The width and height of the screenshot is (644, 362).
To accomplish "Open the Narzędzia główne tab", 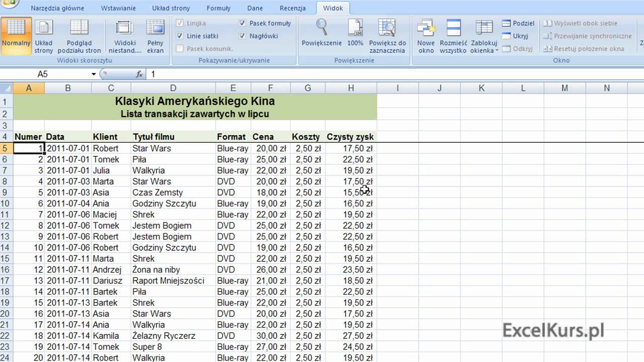I will 57,8.
